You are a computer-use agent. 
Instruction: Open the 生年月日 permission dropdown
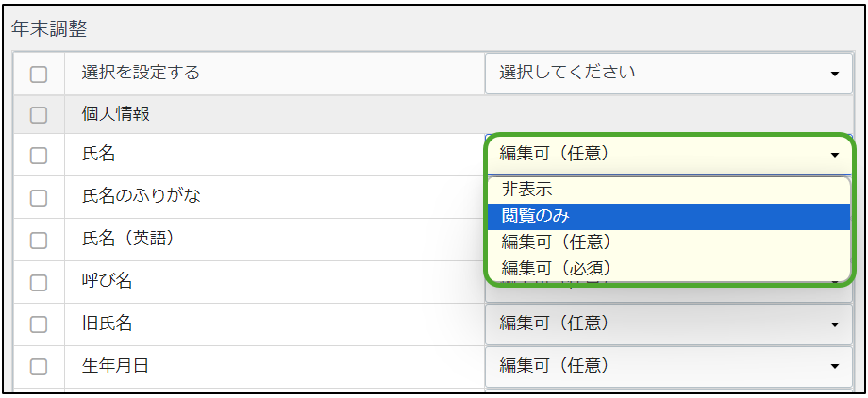[669, 367]
